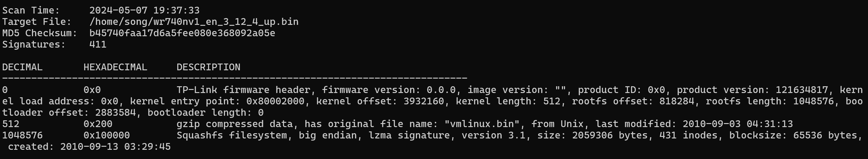Click the DECIMAL column header
The width and height of the screenshot is (868, 159).
tap(22, 67)
